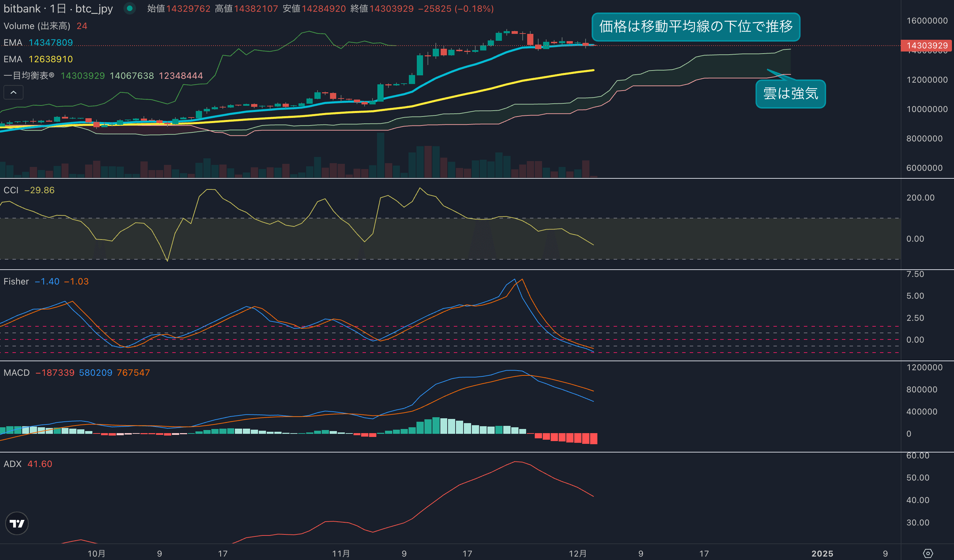
Task: Click the TradingView logo icon
Action: [x=17, y=523]
